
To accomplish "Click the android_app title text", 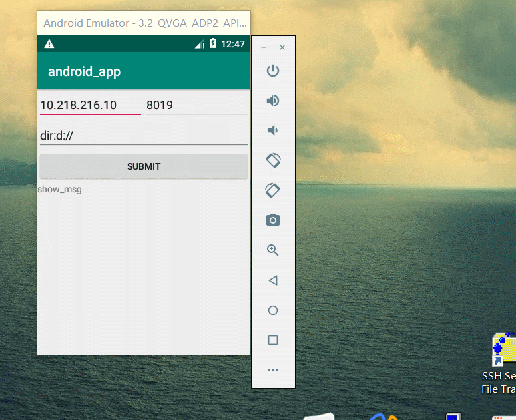I will [85, 71].
